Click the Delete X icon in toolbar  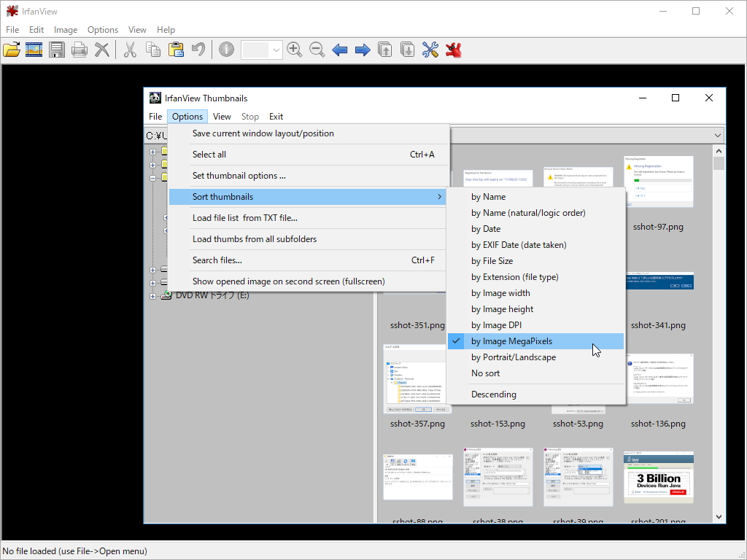102,50
